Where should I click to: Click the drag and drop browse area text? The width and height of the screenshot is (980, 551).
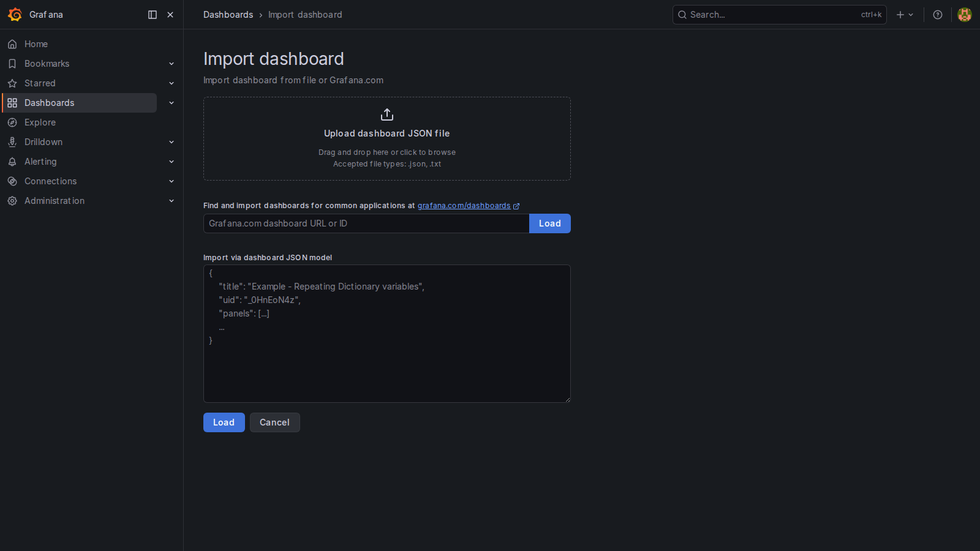(x=387, y=152)
